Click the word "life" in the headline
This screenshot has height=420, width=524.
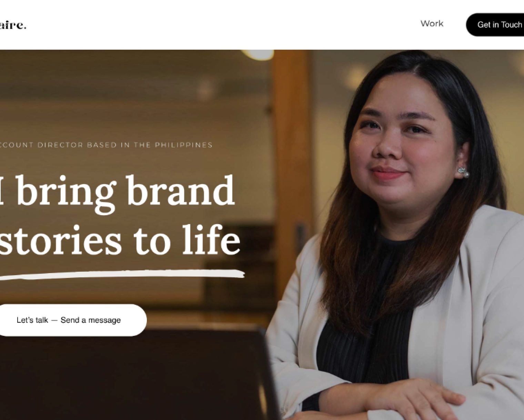pyautogui.click(x=211, y=239)
